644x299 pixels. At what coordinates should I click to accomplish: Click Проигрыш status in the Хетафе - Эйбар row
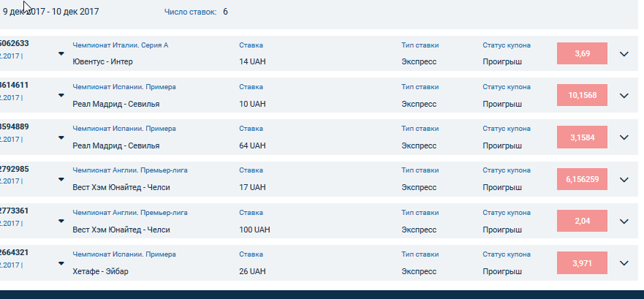(x=502, y=272)
